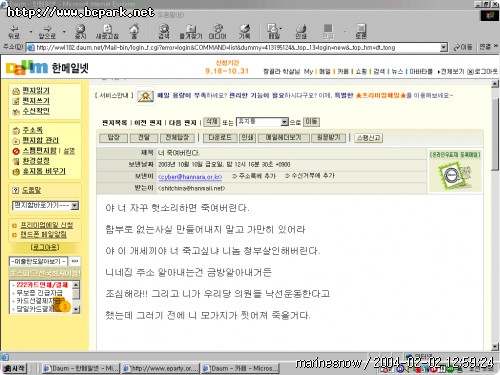Open 뉴스 in top navigation menu
This screenshot has height=375, width=500.
point(397,71)
